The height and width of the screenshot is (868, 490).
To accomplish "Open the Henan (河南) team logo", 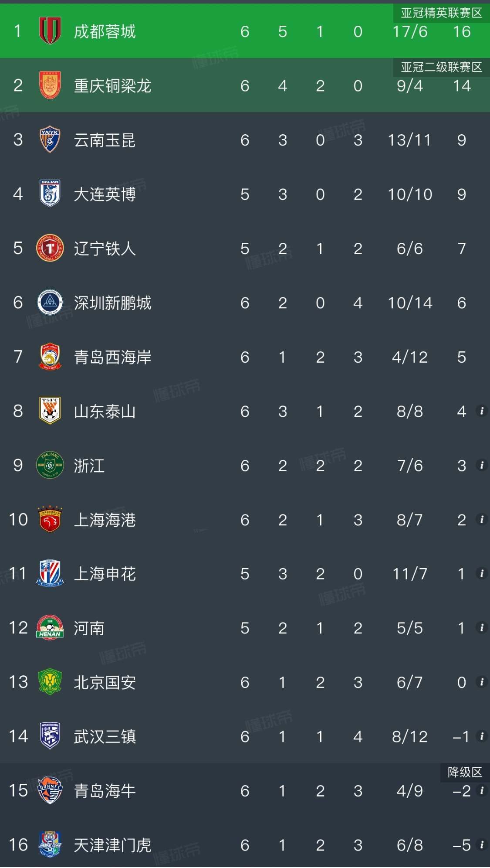I will click(x=50, y=628).
